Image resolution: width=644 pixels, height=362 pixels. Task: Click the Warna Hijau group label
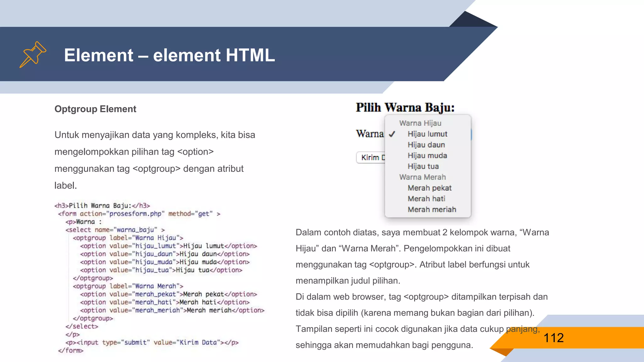coord(420,123)
